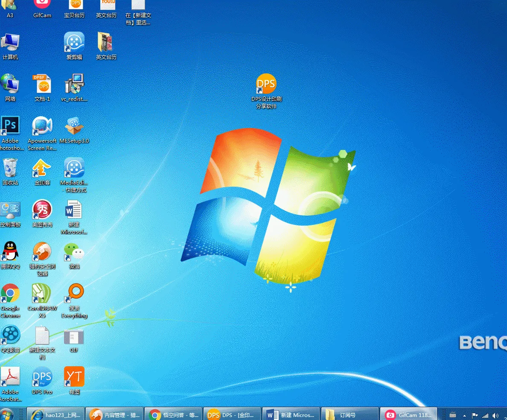Select the 新建 Microsoft Word document
Screen dimensions: 507x420
coord(74,217)
